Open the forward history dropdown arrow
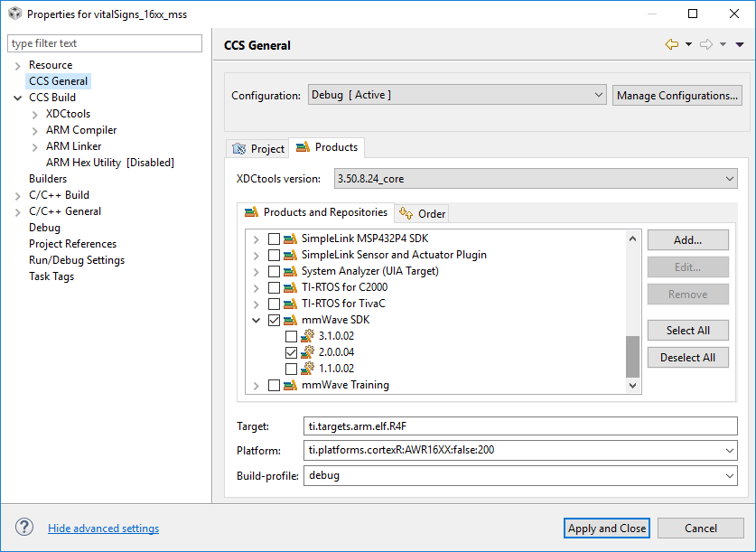The width and height of the screenshot is (756, 552). [723, 44]
